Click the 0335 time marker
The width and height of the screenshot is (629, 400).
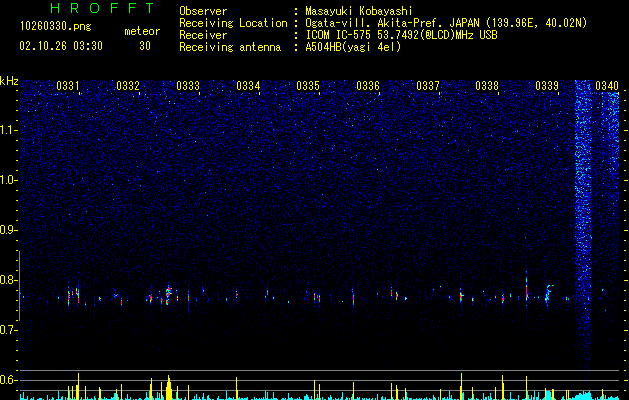(308, 86)
